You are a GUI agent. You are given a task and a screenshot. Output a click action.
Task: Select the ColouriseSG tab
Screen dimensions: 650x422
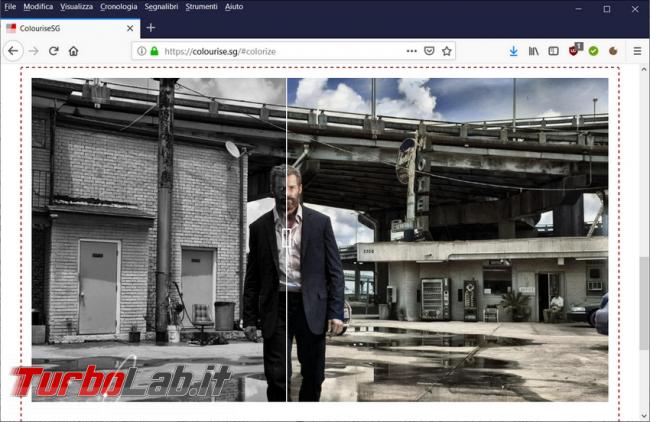[70, 28]
